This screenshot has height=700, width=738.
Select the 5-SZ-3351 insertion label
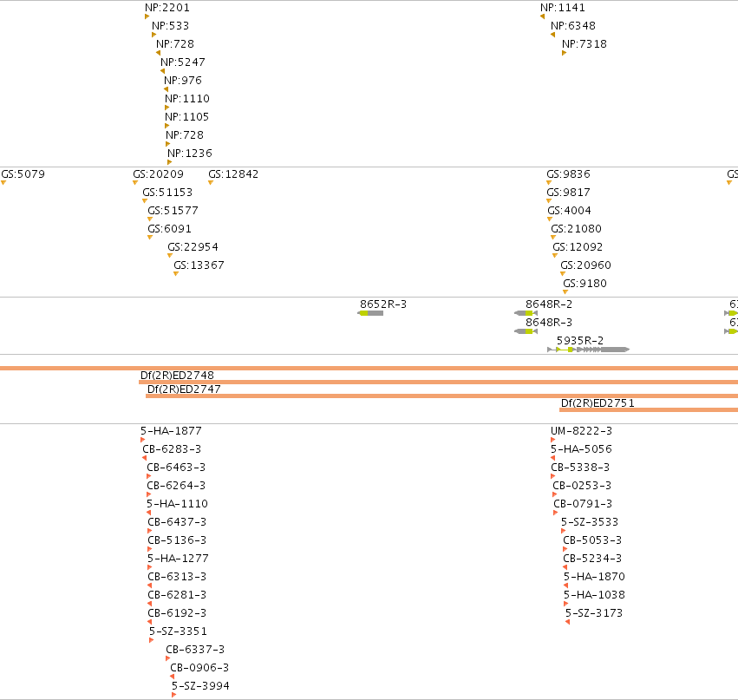pos(178,631)
